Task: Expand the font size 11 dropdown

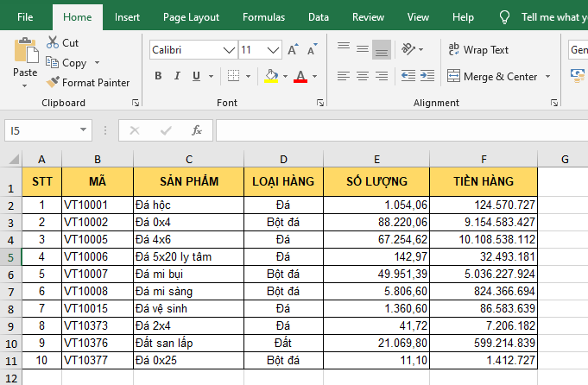Action: pos(272,50)
